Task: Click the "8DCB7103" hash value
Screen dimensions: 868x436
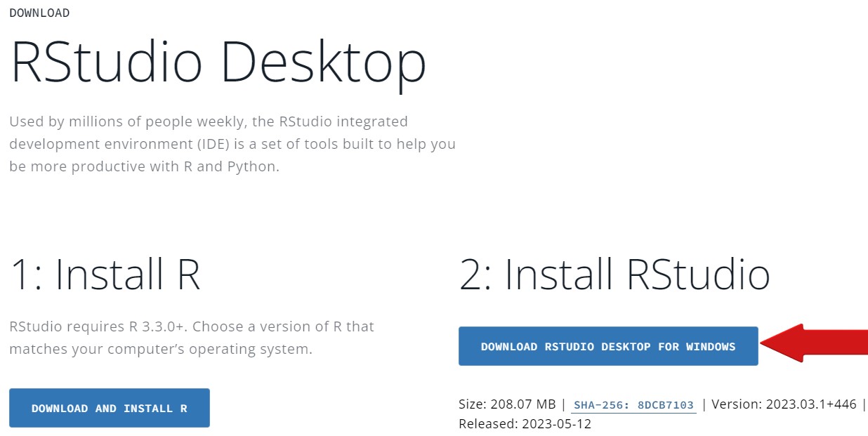Action: pyautogui.click(x=666, y=405)
